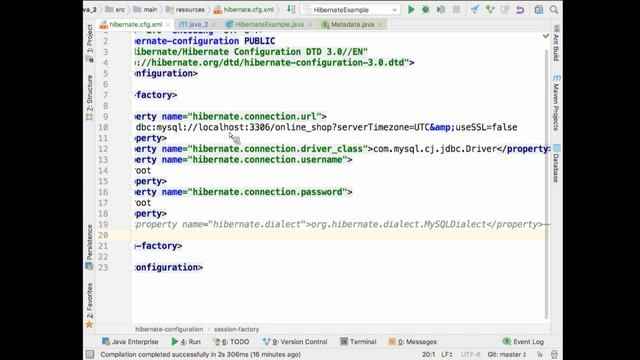
Task: Open the HibernateExample run configuration dropdown
Action: point(350,9)
